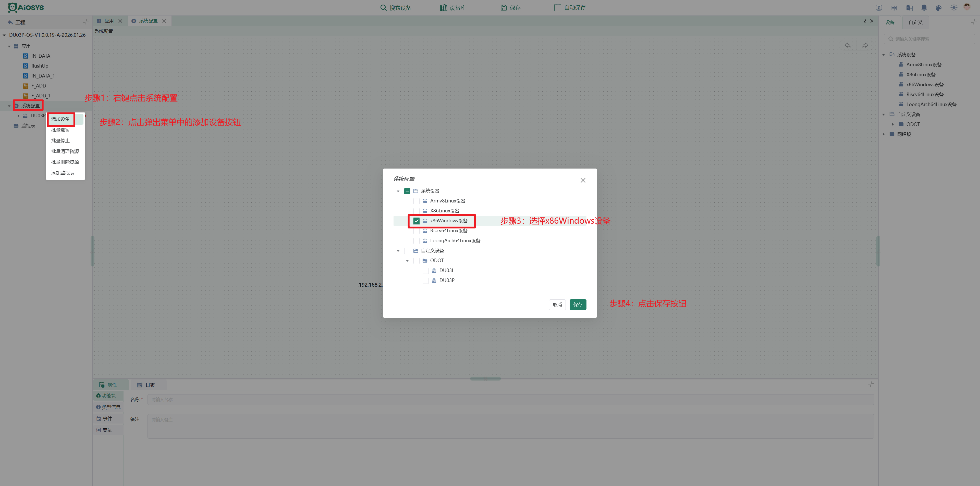Check the Riscv64Linux设备 checkbox
This screenshot has width=980, height=486.
pyautogui.click(x=416, y=231)
